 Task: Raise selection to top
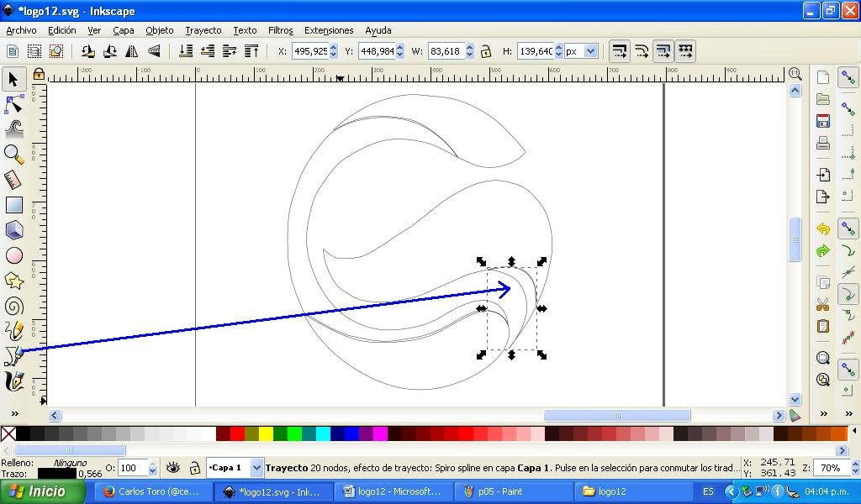tap(251, 51)
